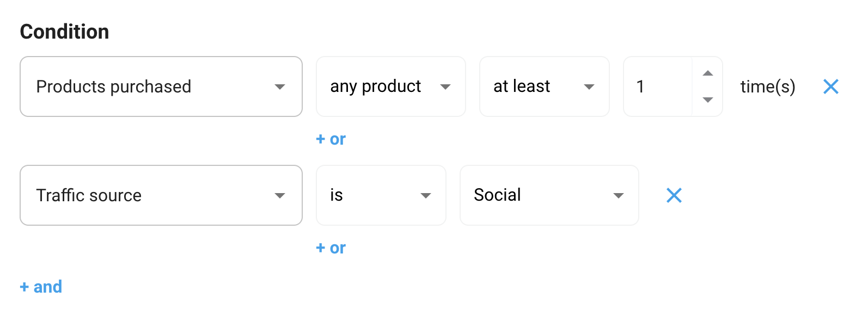Click the + and link

pos(41,287)
